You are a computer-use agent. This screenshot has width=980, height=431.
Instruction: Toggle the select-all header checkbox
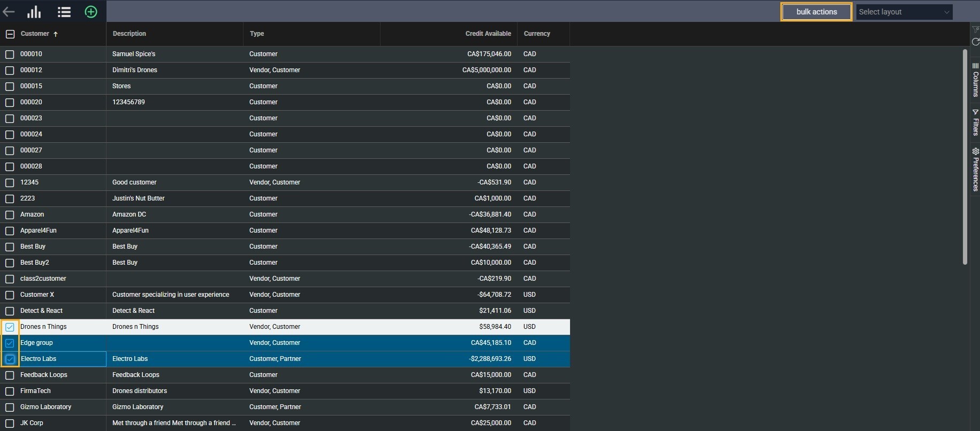(x=10, y=34)
